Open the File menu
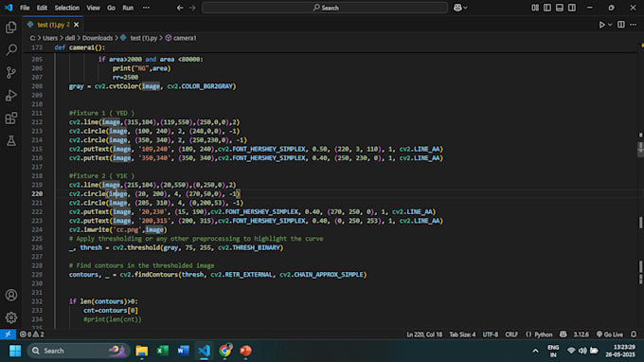This screenshot has height=362, width=644. [25, 8]
